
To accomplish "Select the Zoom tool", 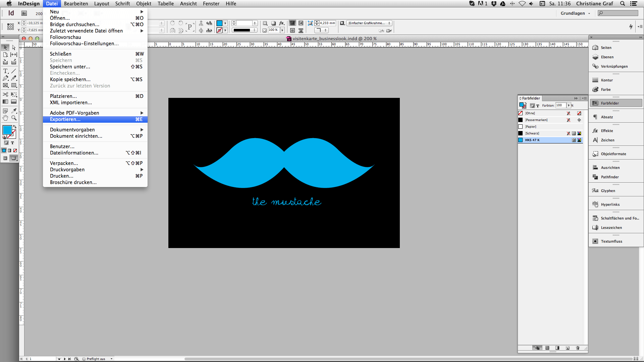I will (x=14, y=118).
